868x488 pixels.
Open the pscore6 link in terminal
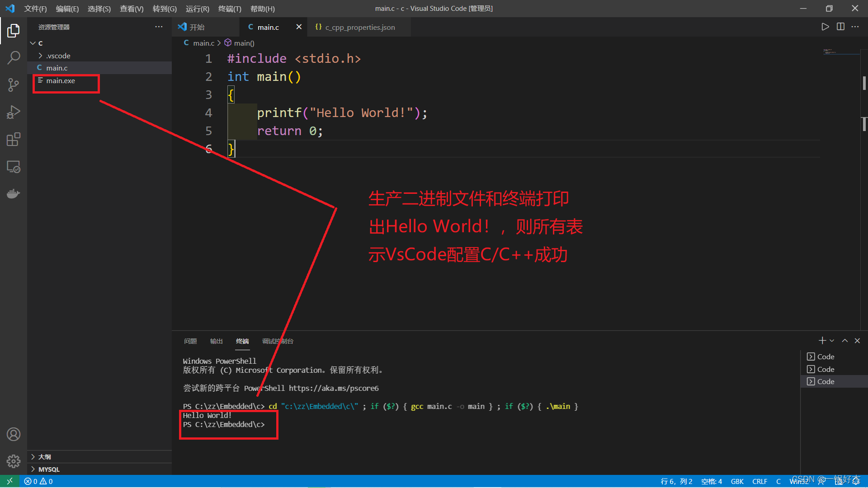[334, 388]
